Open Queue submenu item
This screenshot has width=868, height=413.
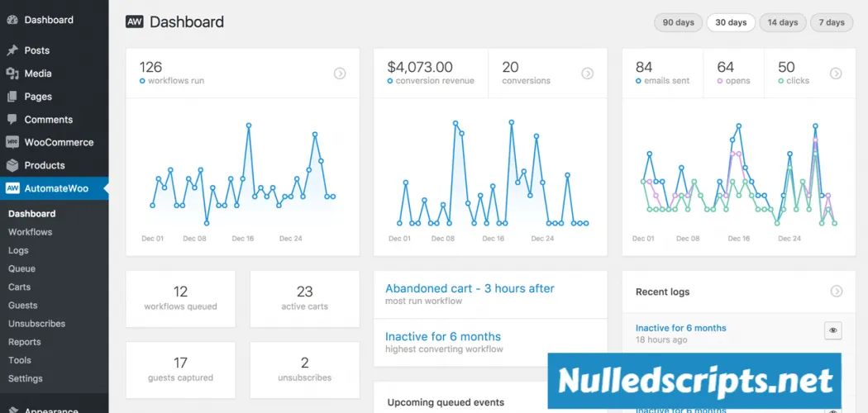point(21,268)
